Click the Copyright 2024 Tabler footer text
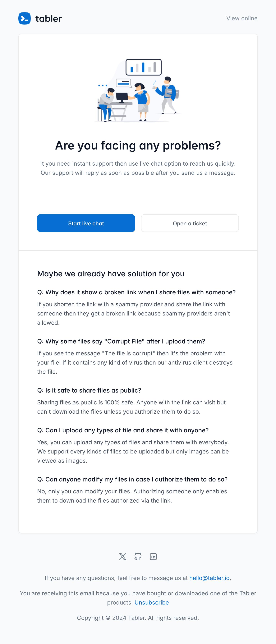Screen dimensions: 276x644 (x=138, y=618)
